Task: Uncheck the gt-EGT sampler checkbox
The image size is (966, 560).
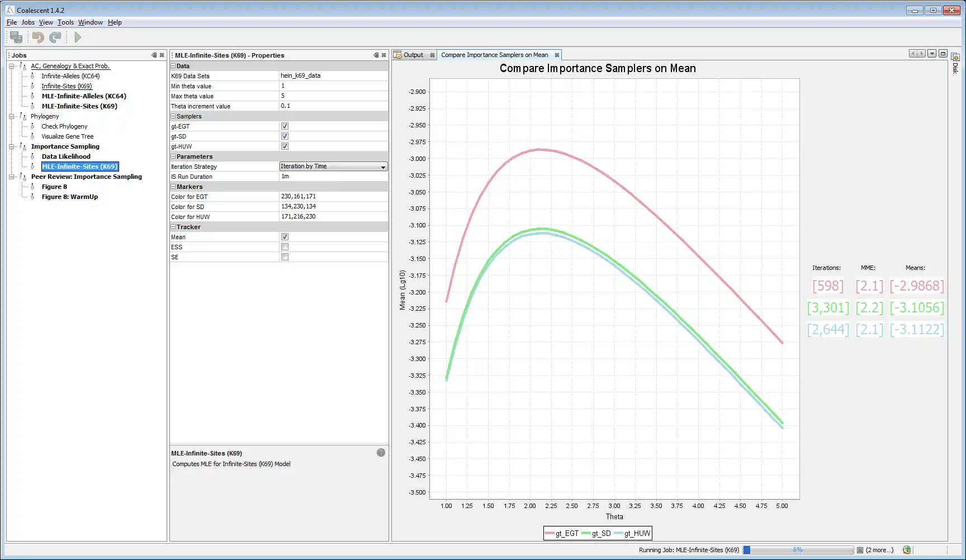Action: pos(285,126)
